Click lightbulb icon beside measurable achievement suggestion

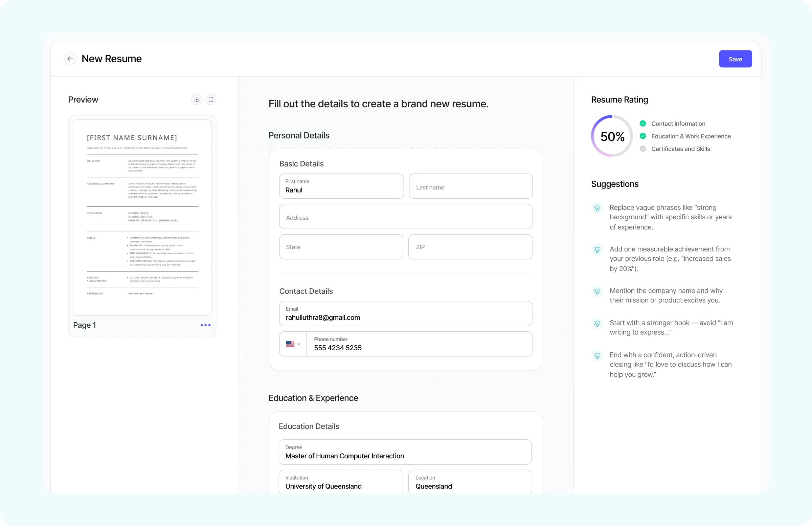pyautogui.click(x=597, y=249)
